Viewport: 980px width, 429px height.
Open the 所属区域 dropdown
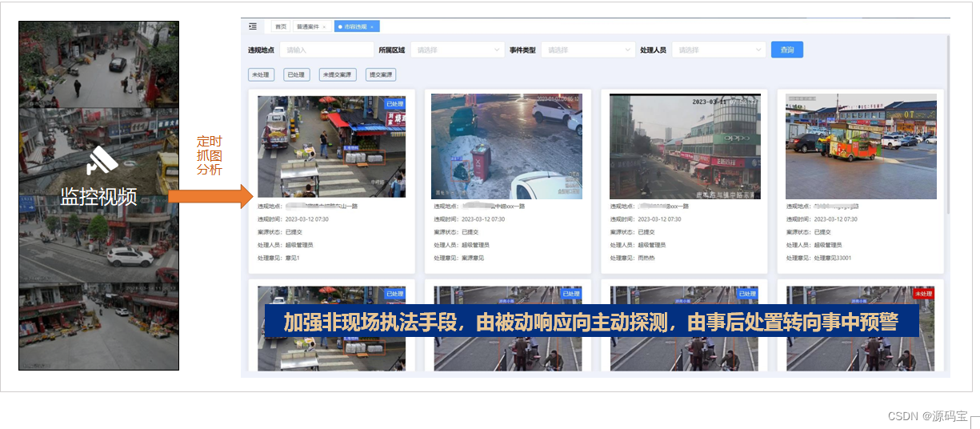(458, 50)
